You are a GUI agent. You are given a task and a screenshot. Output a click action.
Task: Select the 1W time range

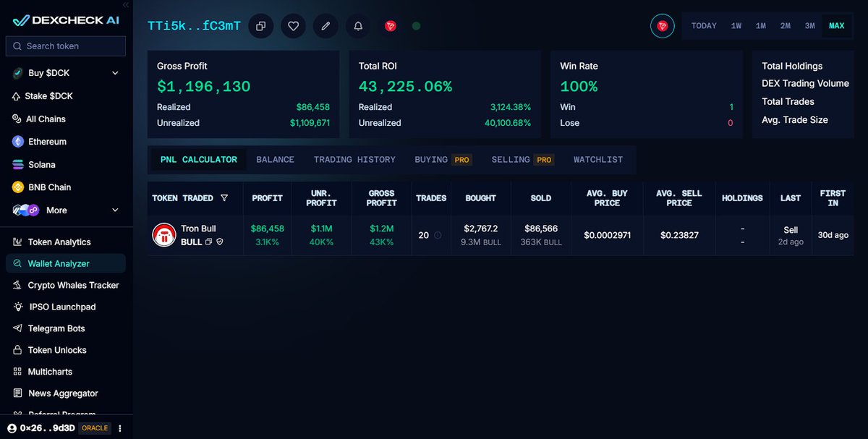[736, 26]
